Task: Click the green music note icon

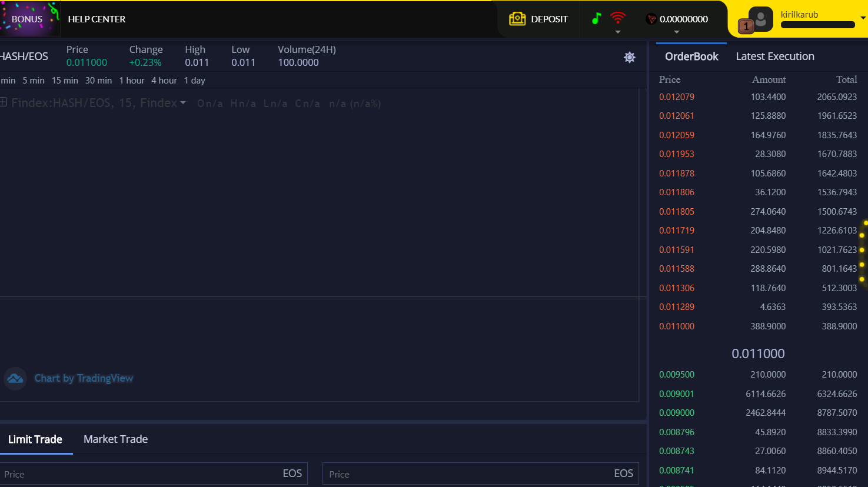Action: 596,19
